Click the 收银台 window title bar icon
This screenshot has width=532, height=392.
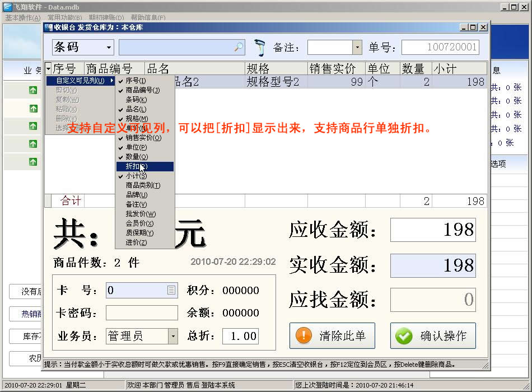click(49, 27)
